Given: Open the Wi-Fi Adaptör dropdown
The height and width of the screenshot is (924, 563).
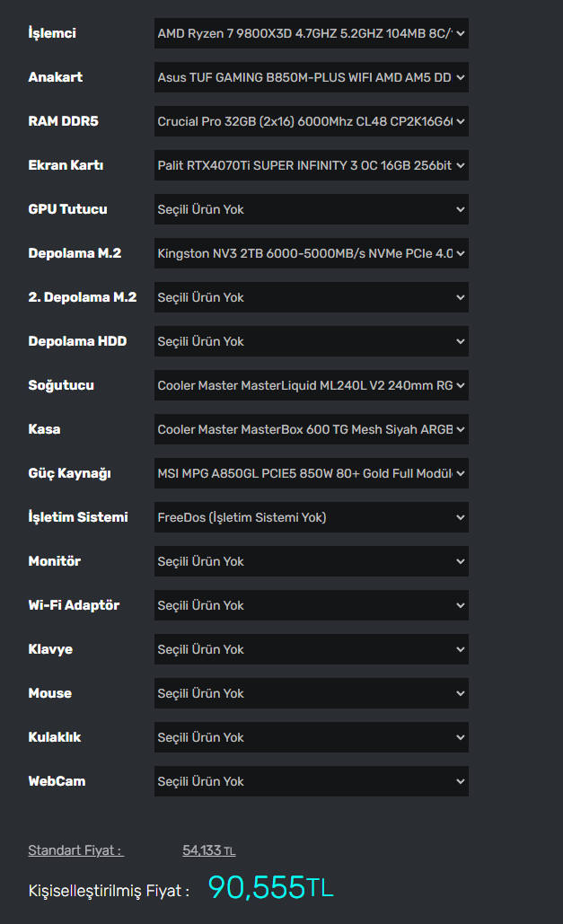Looking at the screenshot, I should tap(311, 605).
